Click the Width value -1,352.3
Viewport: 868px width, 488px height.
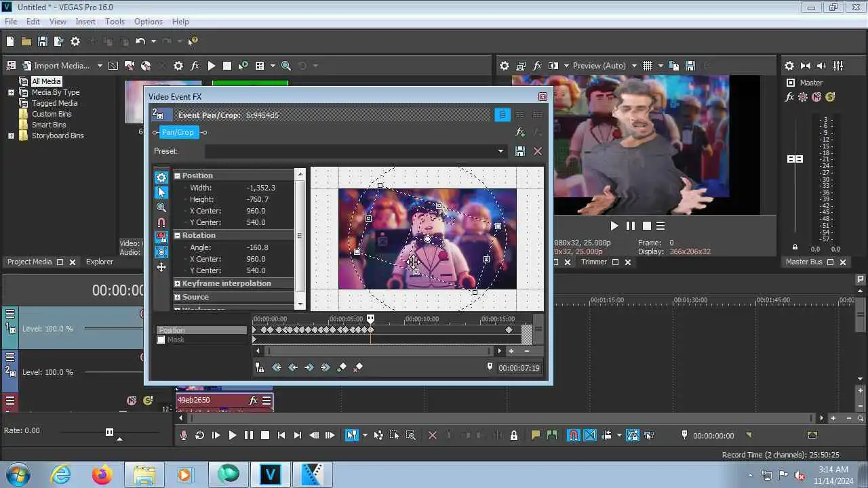(x=261, y=188)
